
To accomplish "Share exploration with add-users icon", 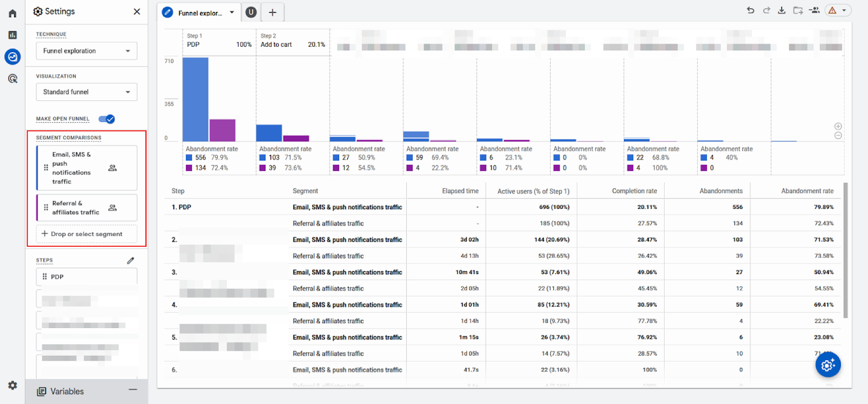I will pos(814,10).
